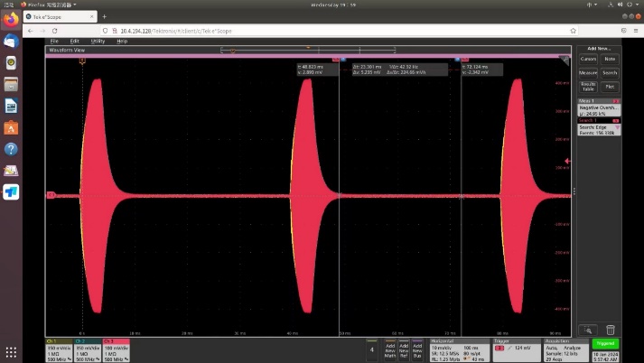Image resolution: width=644 pixels, height=363 pixels.
Task: Click the Help question mark dock icon
Action: tap(11, 149)
